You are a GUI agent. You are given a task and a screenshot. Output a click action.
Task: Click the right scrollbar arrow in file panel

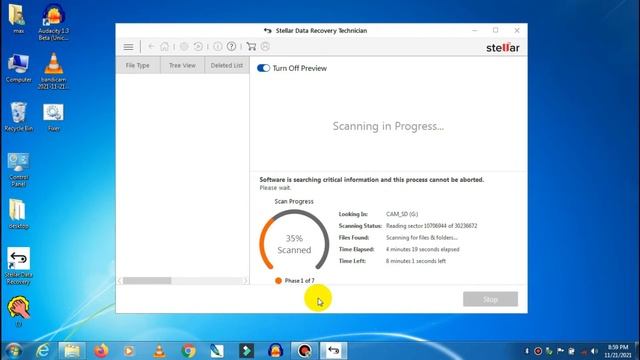245,280
